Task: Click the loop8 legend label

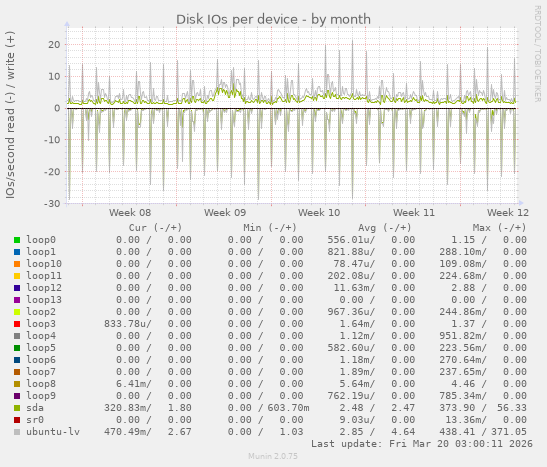Action: (41, 384)
